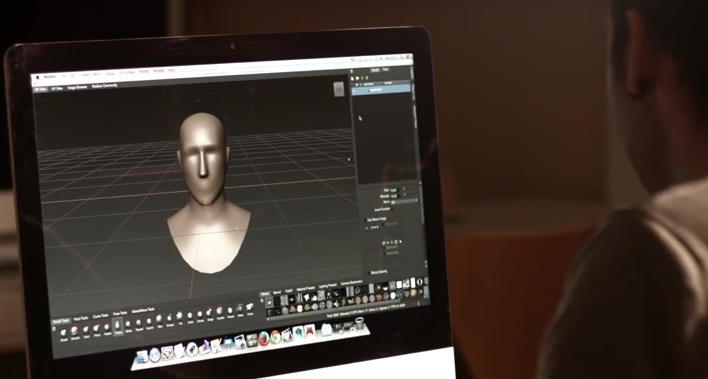The image size is (708, 379).
Task: Click the view cube in the 3D viewport
Action: 339,89
